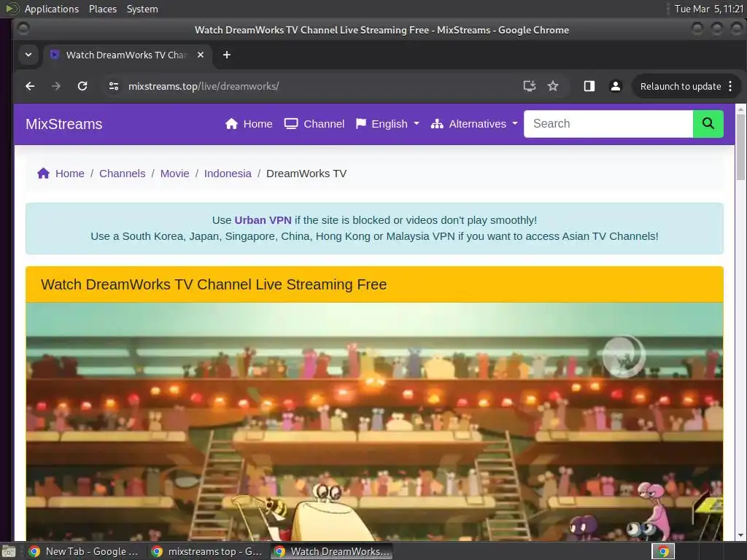Image resolution: width=747 pixels, height=560 pixels.
Task: Click the Watch DreamWorks TV Channel heading
Action: tap(214, 284)
